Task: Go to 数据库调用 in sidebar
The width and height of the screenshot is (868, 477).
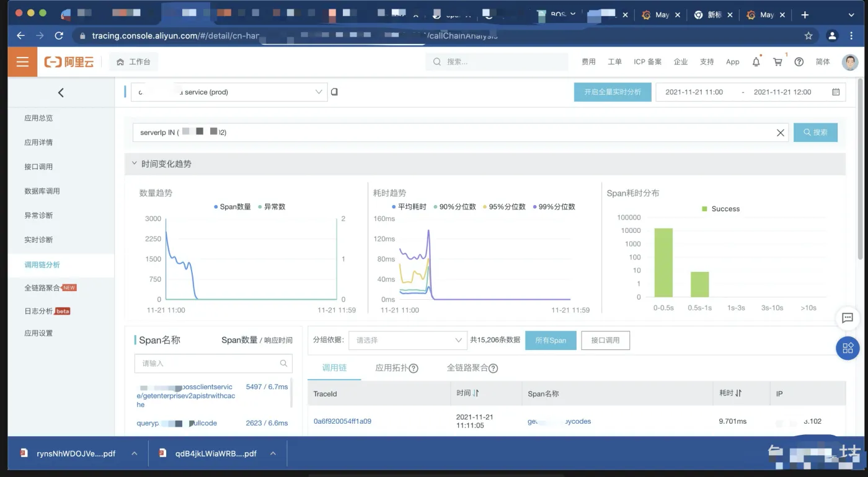Action: pos(42,191)
